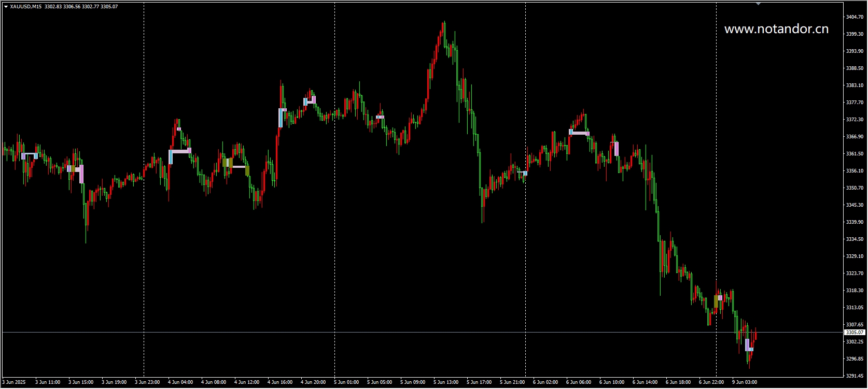Click the 4 Jun 04:00 time label
868x389 pixels.
tap(180, 382)
